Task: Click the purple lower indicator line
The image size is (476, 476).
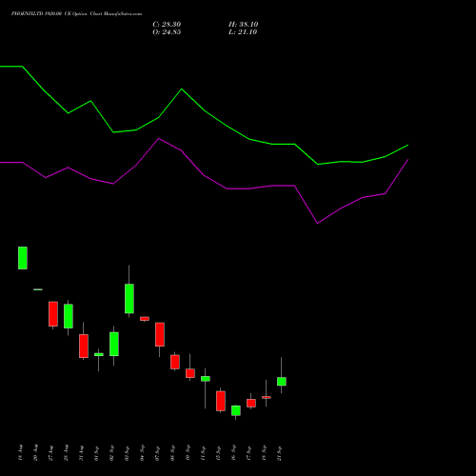Action: point(204,175)
